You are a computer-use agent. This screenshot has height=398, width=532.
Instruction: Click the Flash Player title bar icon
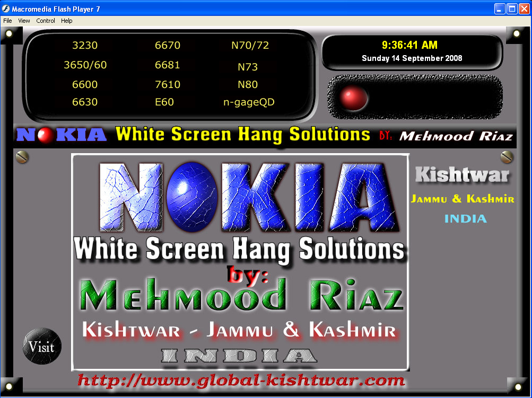coord(6,9)
